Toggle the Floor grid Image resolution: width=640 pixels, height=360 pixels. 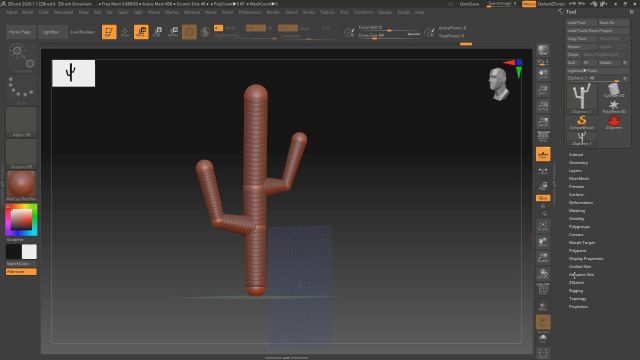(543, 154)
